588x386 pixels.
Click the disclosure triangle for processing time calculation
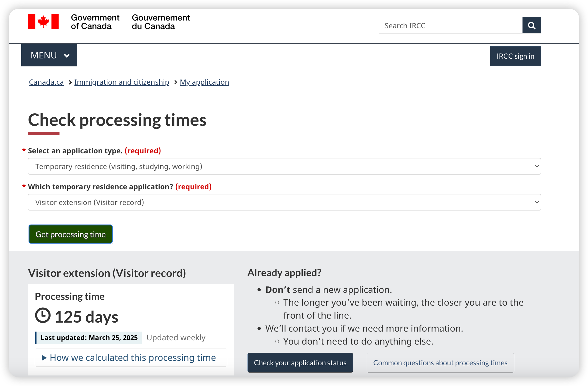[44, 358]
